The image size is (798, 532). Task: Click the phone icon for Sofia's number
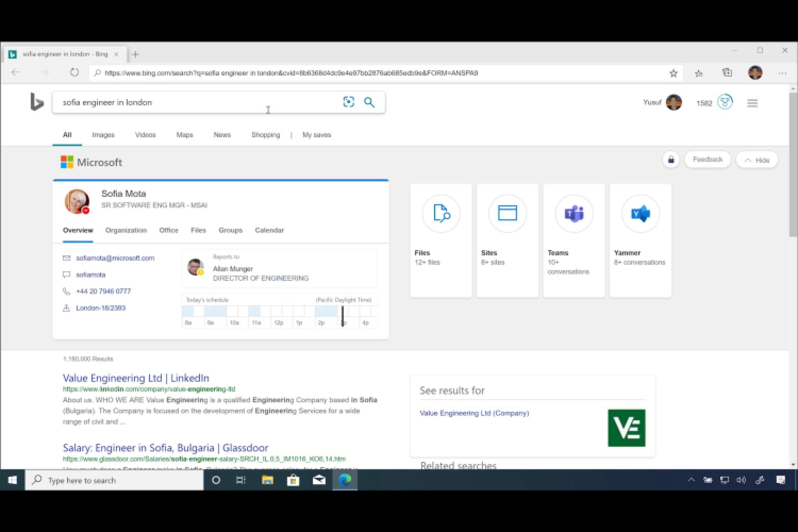67,291
